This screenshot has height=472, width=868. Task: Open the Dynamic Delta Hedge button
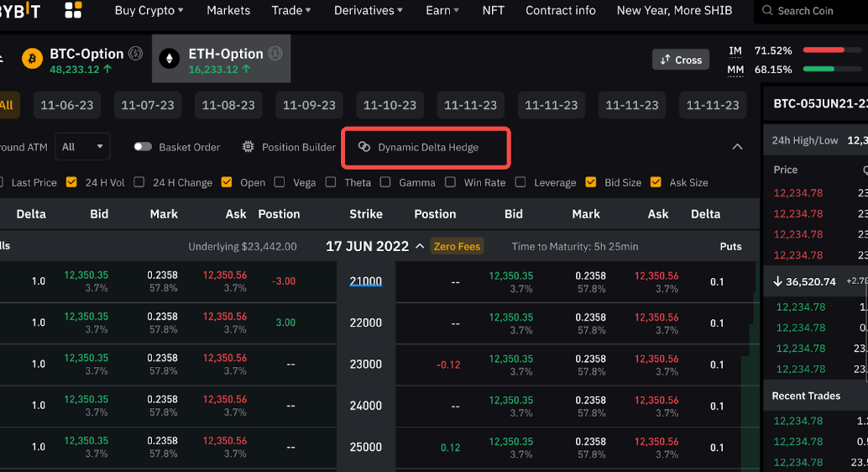click(426, 147)
